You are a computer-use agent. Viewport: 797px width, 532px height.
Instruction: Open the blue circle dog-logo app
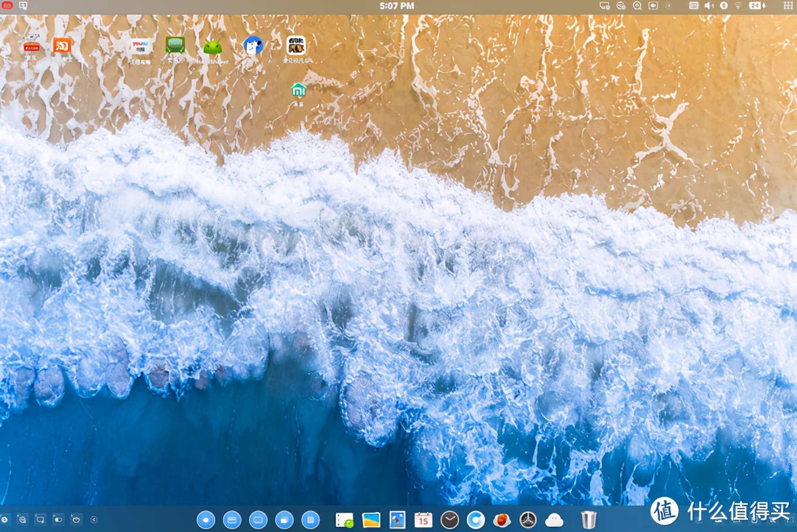253,46
